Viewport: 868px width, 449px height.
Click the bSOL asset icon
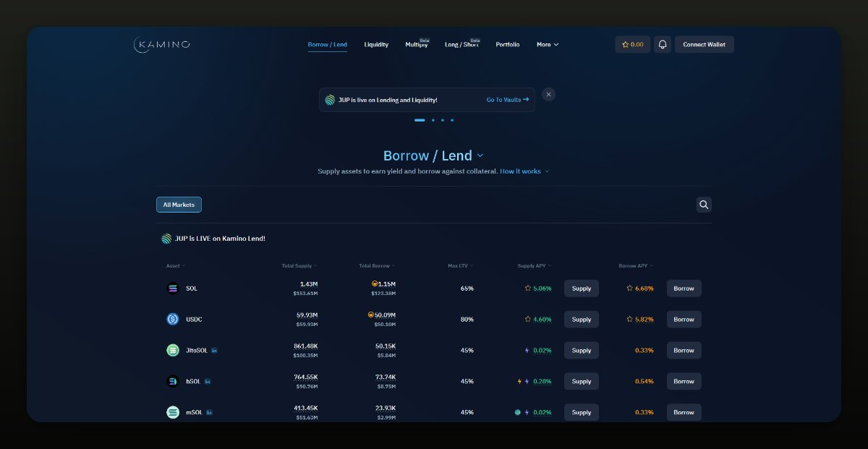(173, 381)
